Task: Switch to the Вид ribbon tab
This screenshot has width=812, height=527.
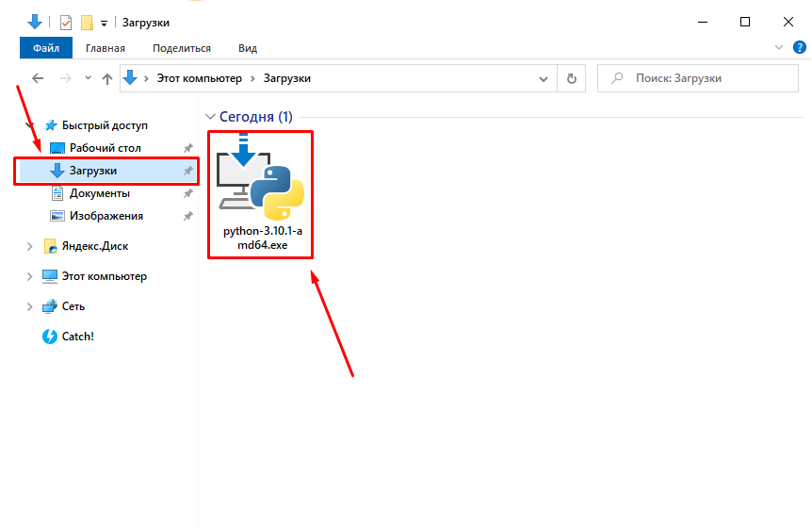Action: (x=248, y=48)
